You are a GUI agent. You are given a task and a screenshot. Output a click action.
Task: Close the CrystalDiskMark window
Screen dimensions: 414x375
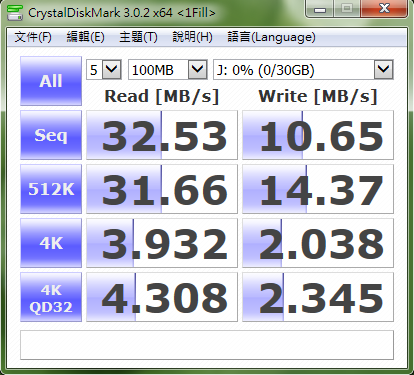tap(384, 9)
